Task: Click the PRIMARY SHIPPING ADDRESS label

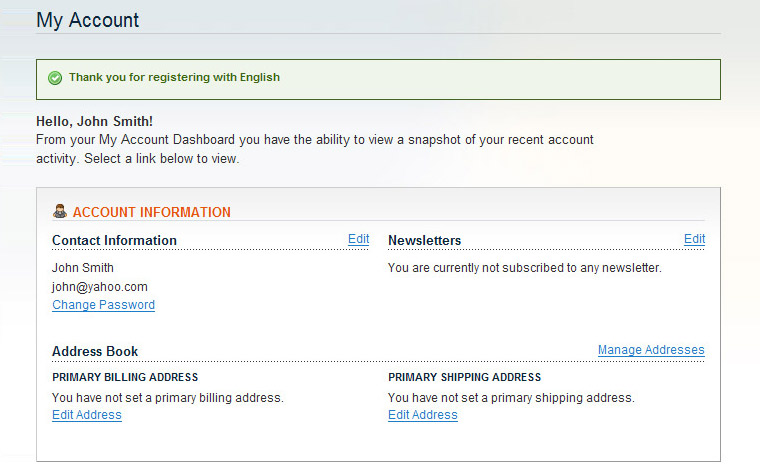Action: (464, 377)
